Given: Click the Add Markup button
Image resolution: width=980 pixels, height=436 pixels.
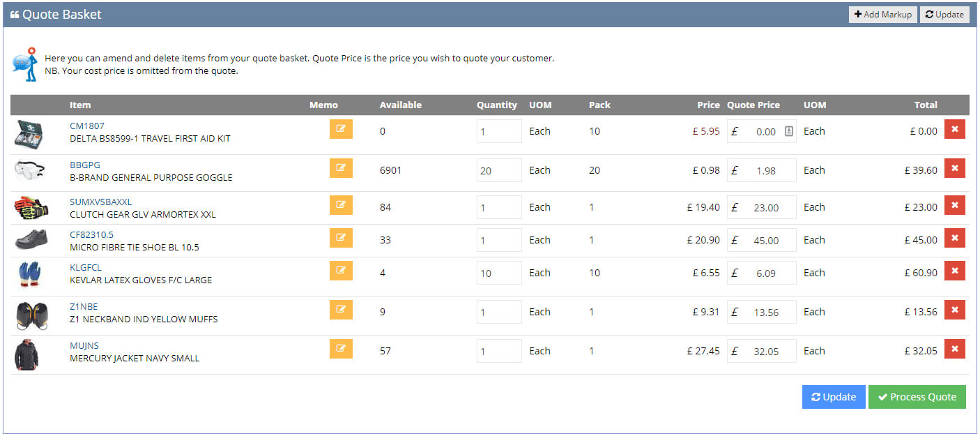Looking at the screenshot, I should point(882,15).
